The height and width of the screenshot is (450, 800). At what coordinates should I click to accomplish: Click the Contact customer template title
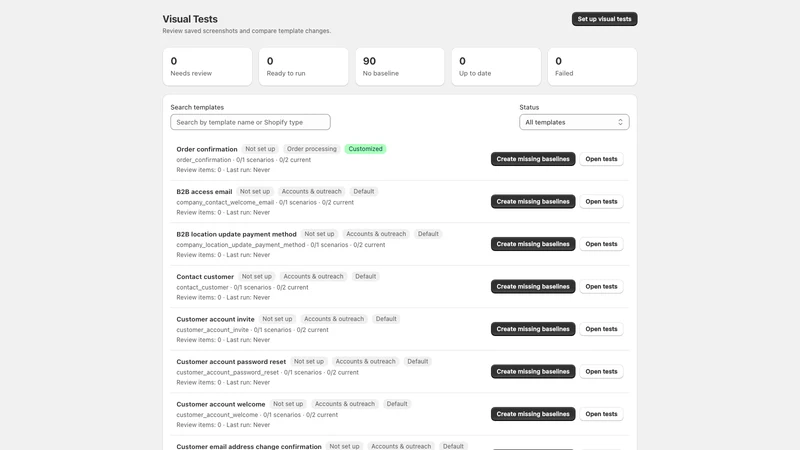[205, 277]
